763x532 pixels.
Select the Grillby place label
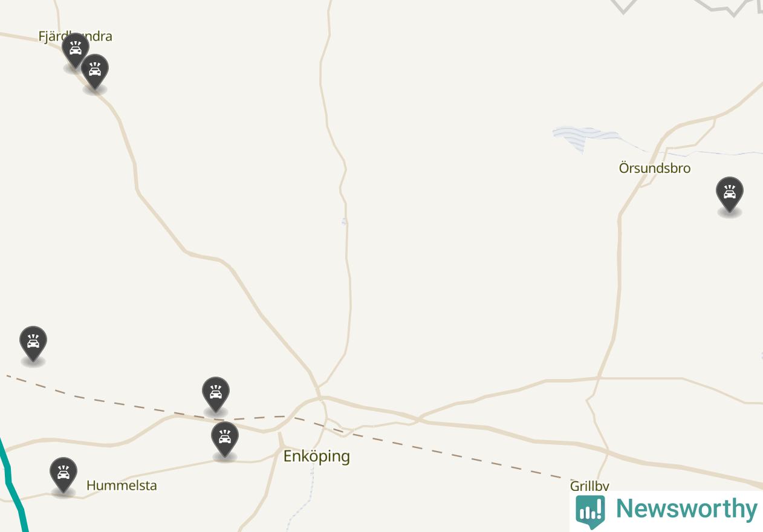pos(589,485)
